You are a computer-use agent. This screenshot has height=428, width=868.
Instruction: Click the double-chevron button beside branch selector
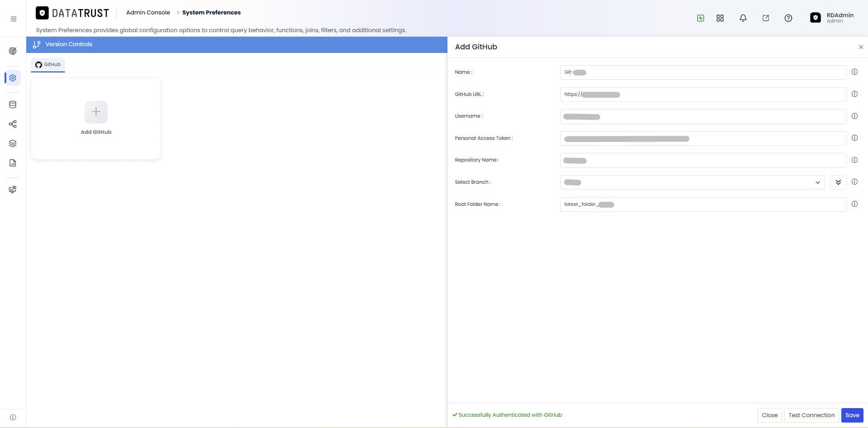pyautogui.click(x=838, y=182)
